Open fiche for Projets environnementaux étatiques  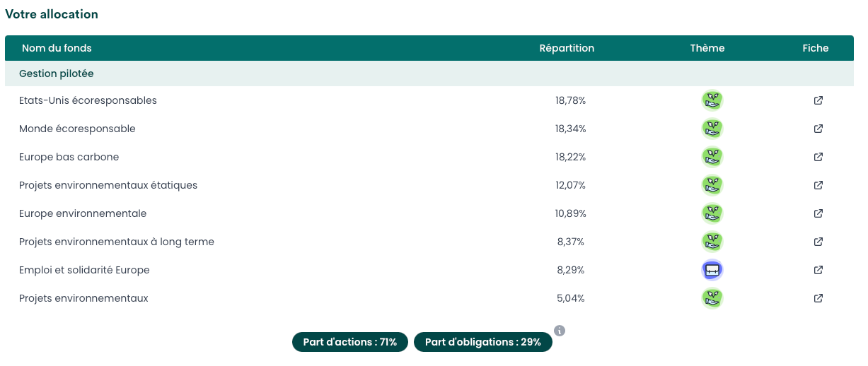(818, 185)
